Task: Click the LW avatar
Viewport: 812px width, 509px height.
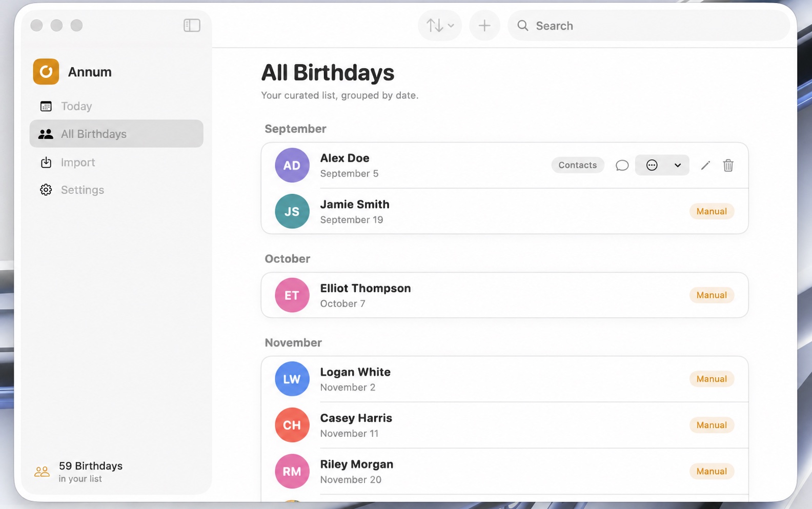Action: coord(292,379)
